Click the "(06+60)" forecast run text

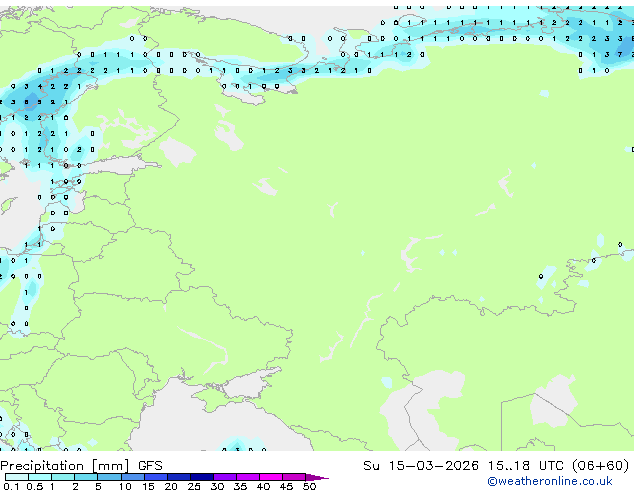click(x=601, y=466)
